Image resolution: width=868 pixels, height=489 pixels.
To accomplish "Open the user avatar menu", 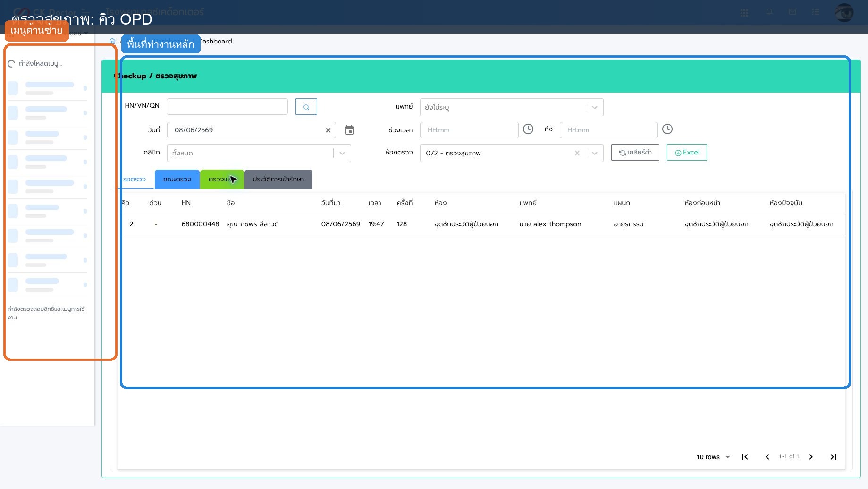I will click(844, 12).
